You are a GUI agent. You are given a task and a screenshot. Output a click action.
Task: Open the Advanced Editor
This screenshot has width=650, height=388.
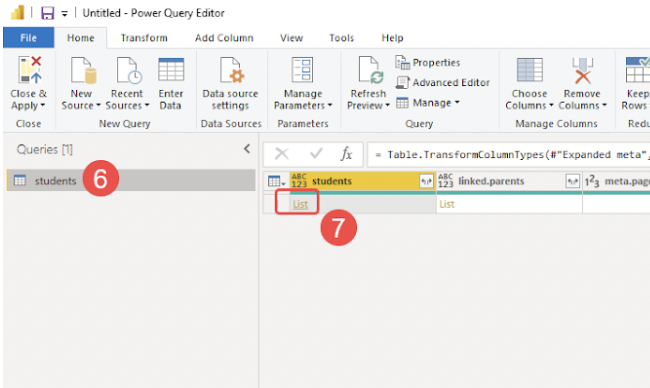tap(443, 82)
